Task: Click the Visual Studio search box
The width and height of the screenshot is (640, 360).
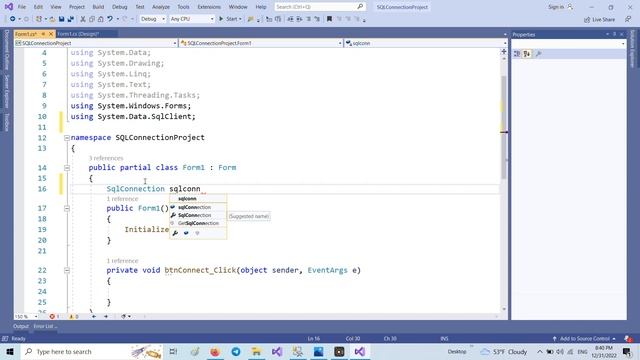Action: pyautogui.click(x=320, y=7)
